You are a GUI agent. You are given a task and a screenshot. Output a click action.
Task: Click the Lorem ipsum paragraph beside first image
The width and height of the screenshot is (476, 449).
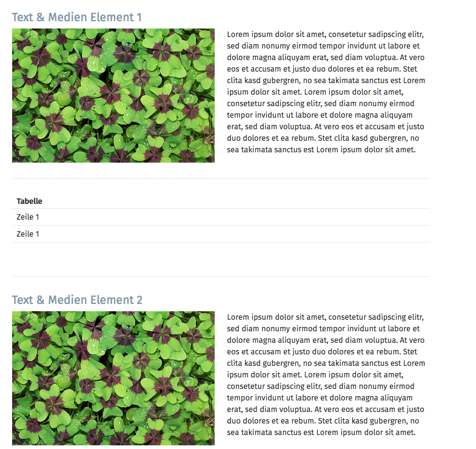(x=326, y=92)
